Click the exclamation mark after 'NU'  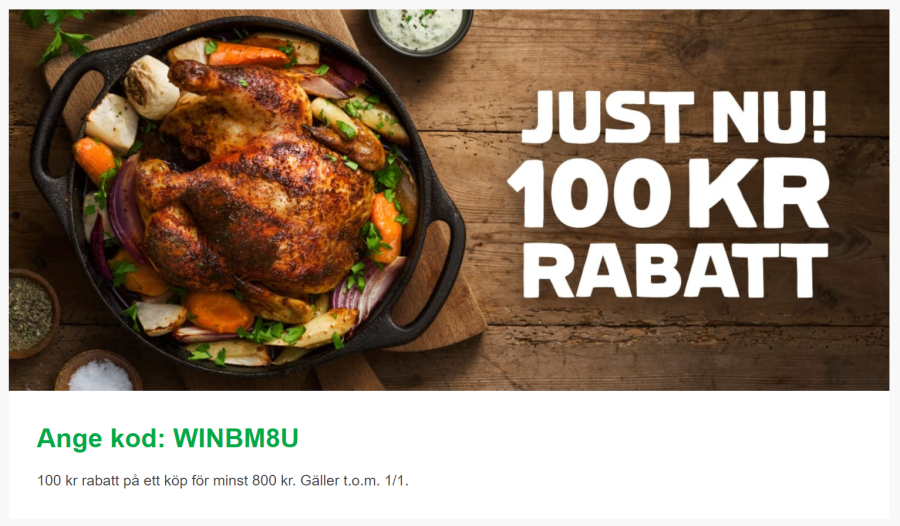coord(818,117)
